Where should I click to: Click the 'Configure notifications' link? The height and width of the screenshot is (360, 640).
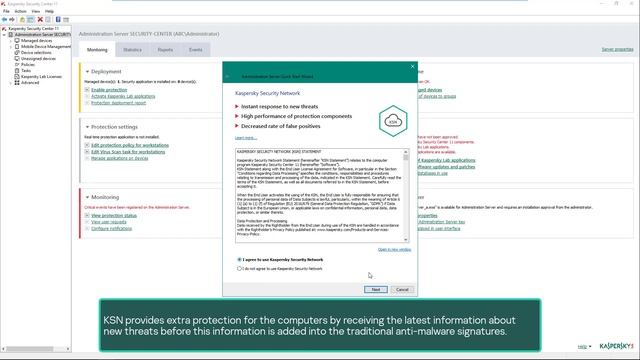click(x=111, y=229)
